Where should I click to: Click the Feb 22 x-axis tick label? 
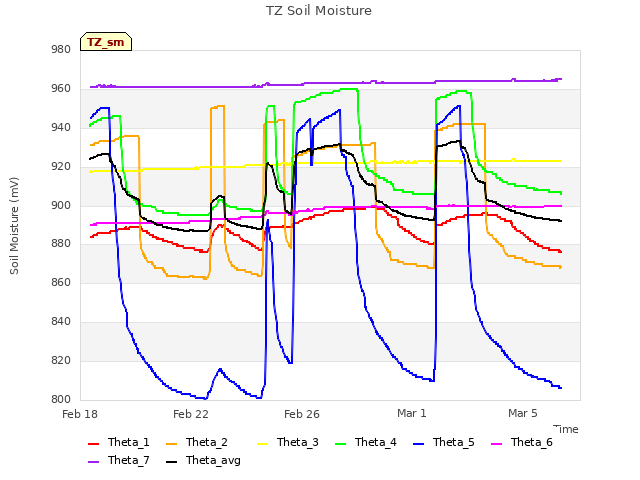point(191,414)
